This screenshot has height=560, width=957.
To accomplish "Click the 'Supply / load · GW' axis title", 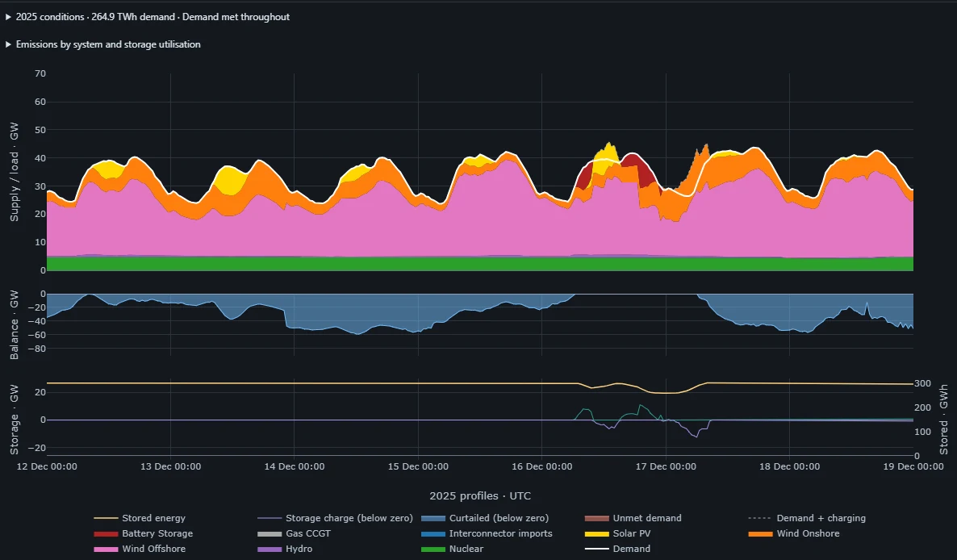I will [14, 172].
